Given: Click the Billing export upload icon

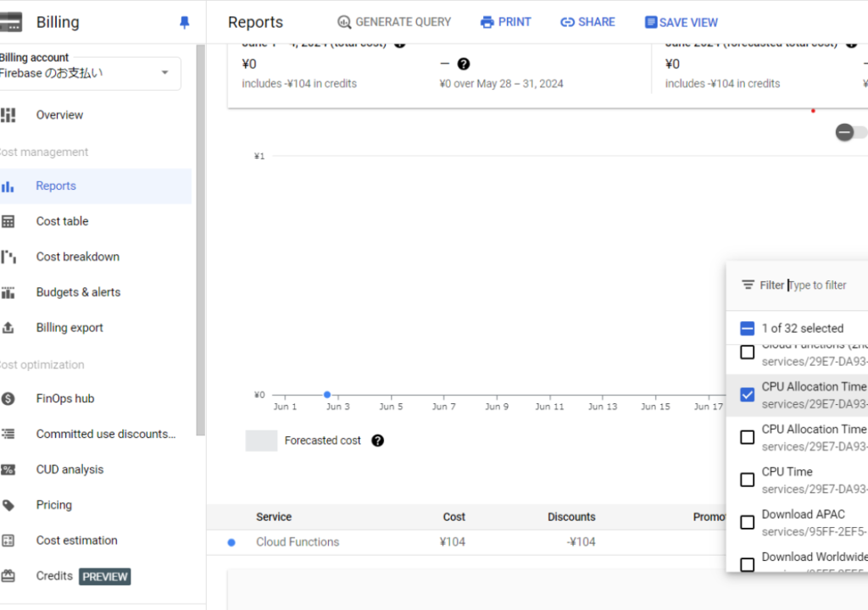Looking at the screenshot, I should click(x=8, y=328).
